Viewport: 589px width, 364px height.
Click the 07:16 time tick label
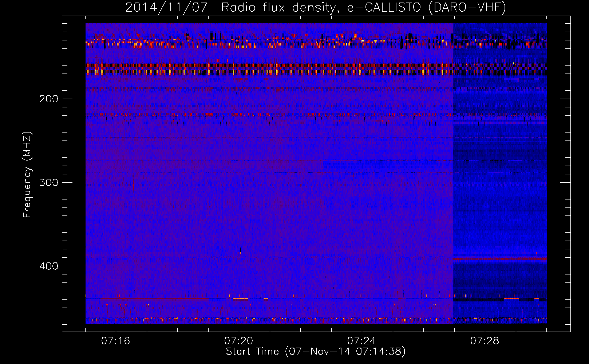[115, 341]
